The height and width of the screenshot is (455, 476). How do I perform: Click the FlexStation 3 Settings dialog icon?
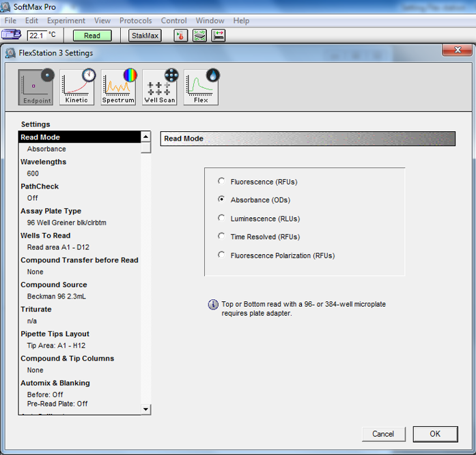[x=10, y=53]
